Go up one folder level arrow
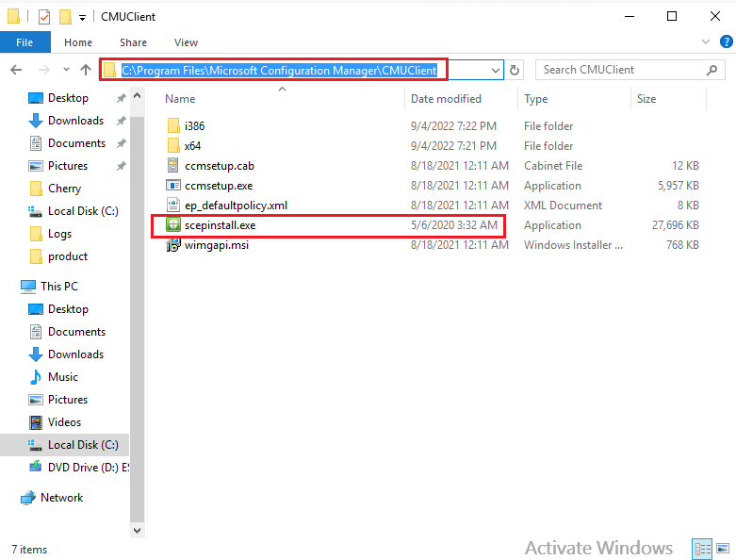The image size is (736, 560). coord(86,70)
